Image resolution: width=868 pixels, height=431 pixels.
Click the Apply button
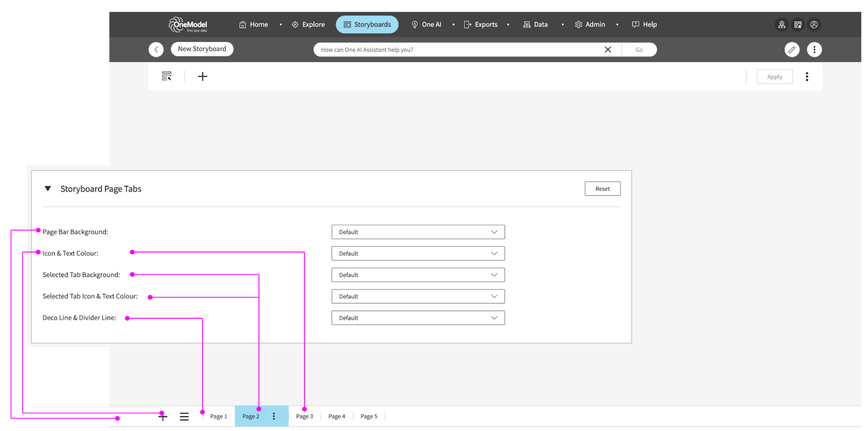(x=774, y=77)
